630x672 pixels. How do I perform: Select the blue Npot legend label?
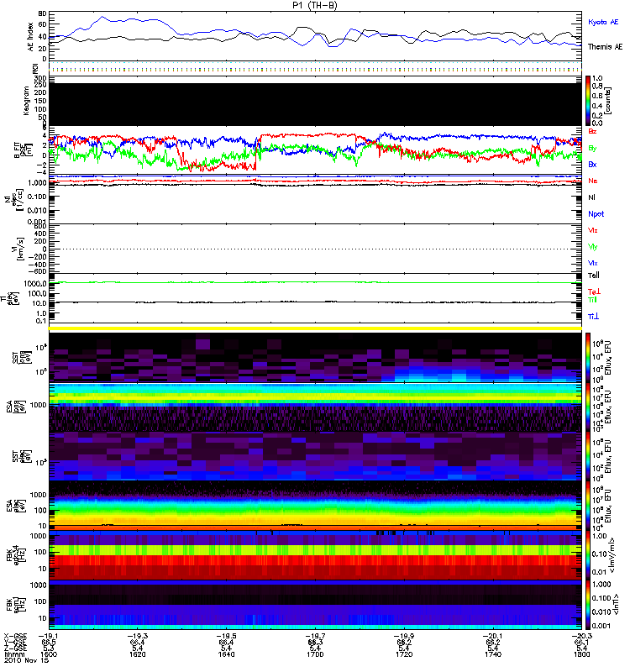click(x=596, y=214)
